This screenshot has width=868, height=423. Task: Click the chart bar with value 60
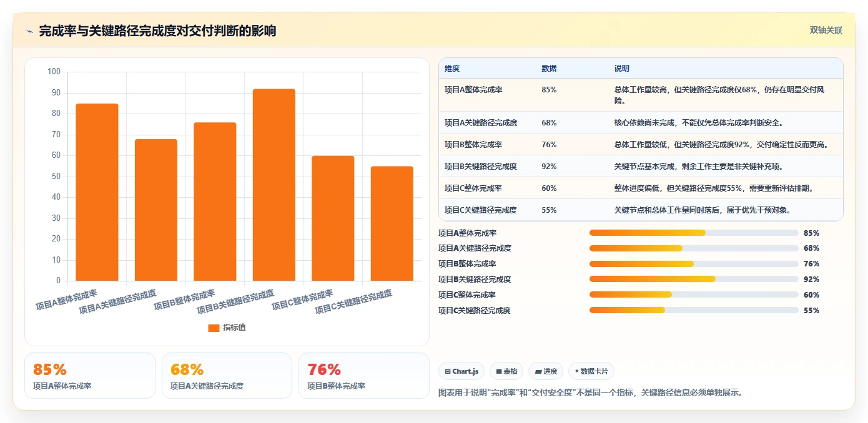click(333, 218)
